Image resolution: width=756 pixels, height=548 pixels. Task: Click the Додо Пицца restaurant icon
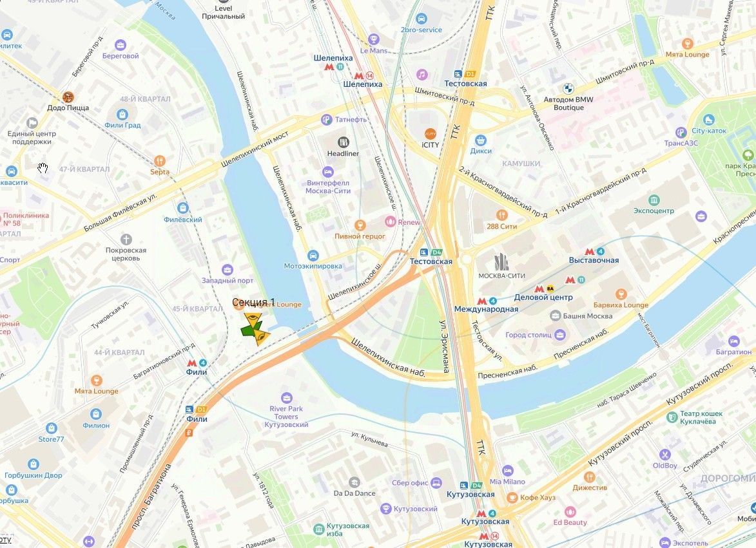[68, 97]
